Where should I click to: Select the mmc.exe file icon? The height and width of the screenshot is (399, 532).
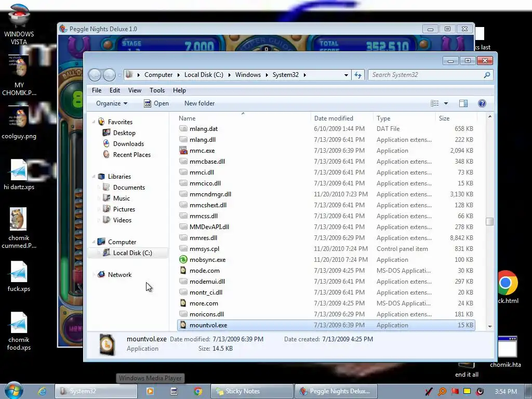(x=183, y=150)
